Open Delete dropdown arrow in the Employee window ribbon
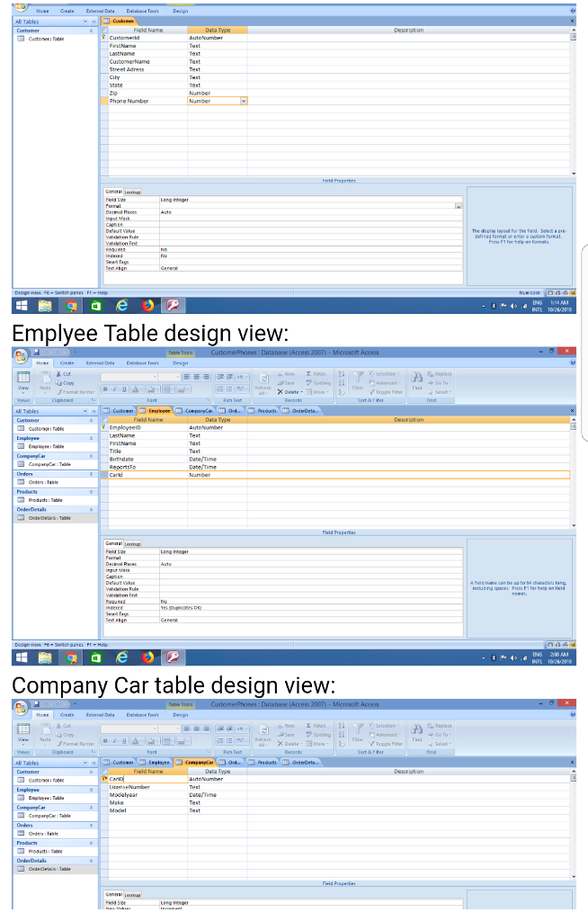 302,392
